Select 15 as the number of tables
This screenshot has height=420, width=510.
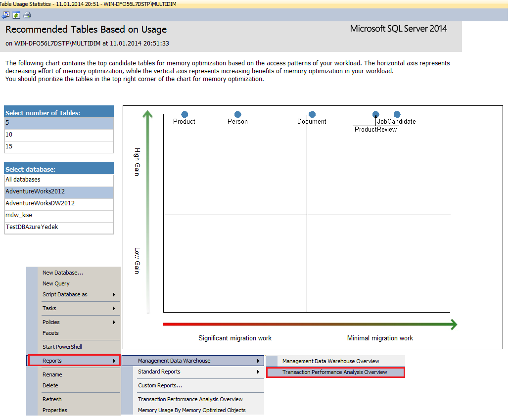pyautogui.click(x=59, y=147)
